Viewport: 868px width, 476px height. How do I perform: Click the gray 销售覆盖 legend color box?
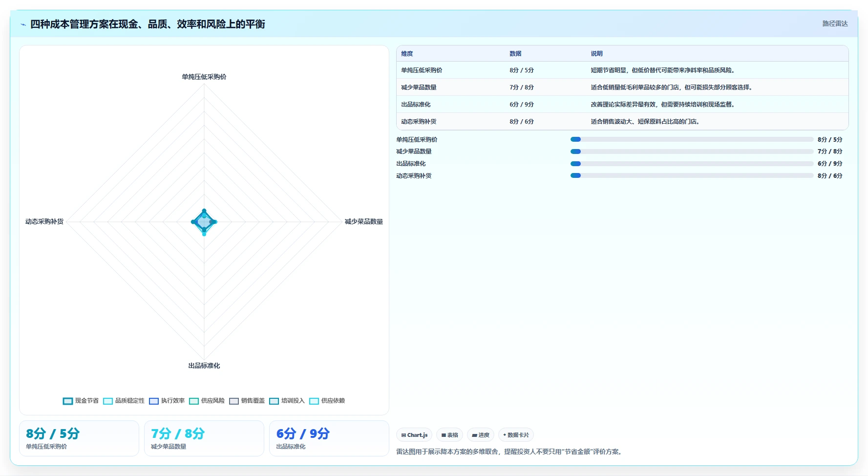tap(234, 401)
